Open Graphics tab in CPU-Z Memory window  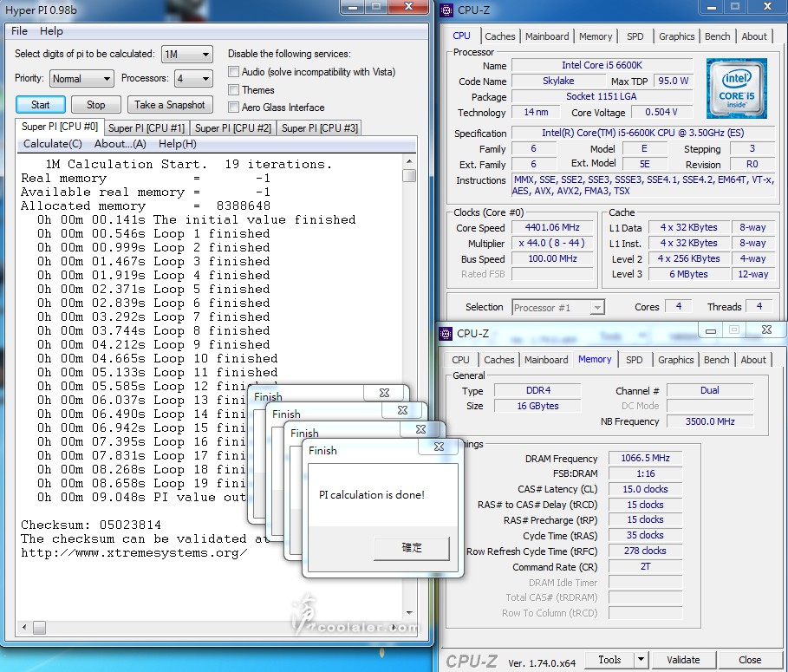tap(675, 360)
